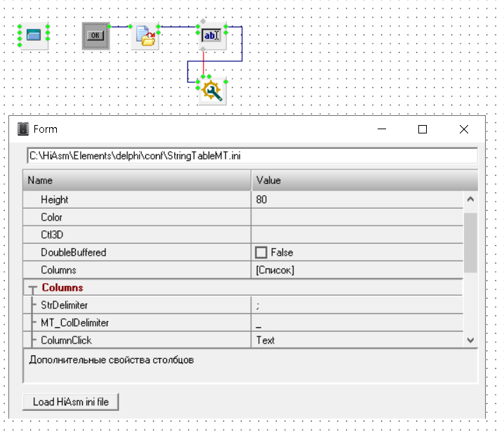The height and width of the screenshot is (432, 504).
Task: Select the MainForm window element on canvas
Action: click(34, 35)
